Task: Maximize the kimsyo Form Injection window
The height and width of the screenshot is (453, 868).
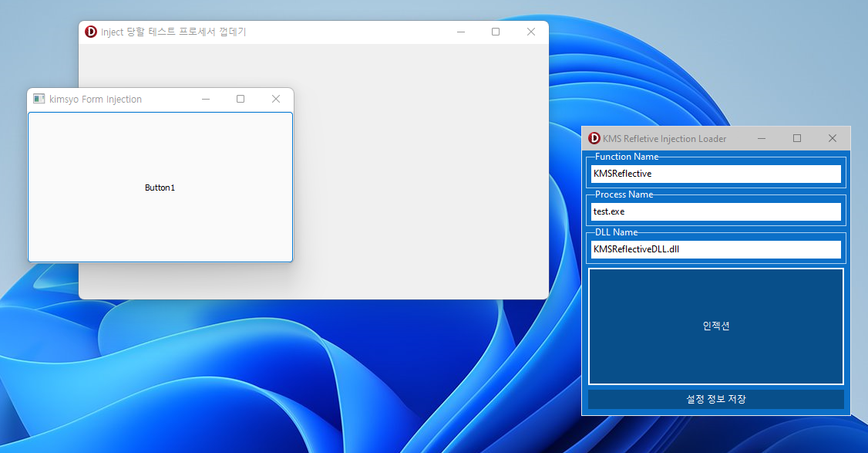Action: 241,99
